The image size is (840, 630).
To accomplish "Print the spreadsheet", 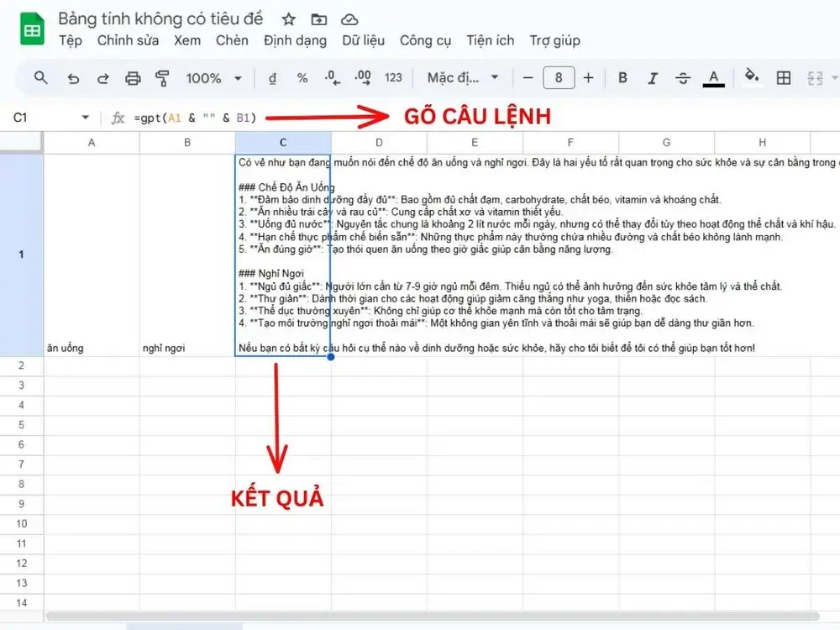I will [133, 78].
